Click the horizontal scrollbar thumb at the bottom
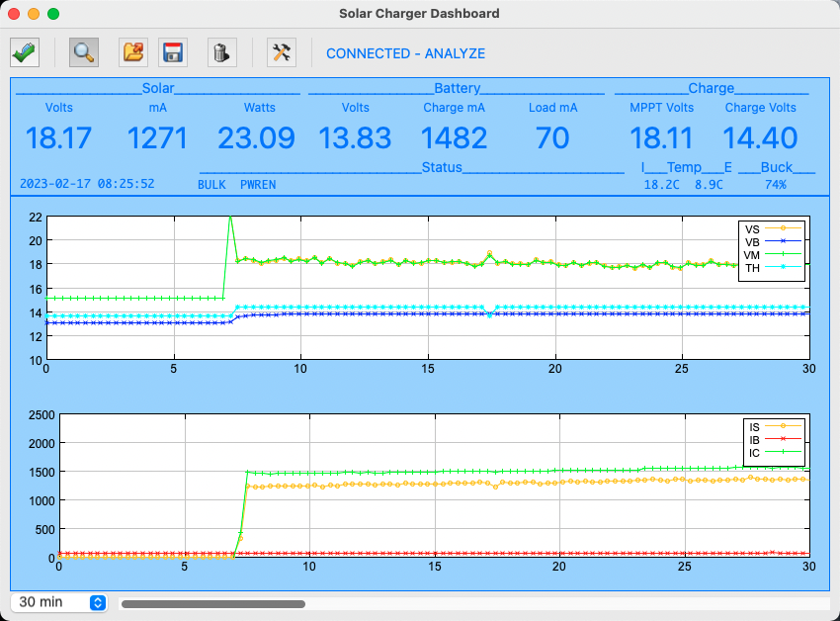This screenshot has height=621, width=840. pyautogui.click(x=213, y=604)
